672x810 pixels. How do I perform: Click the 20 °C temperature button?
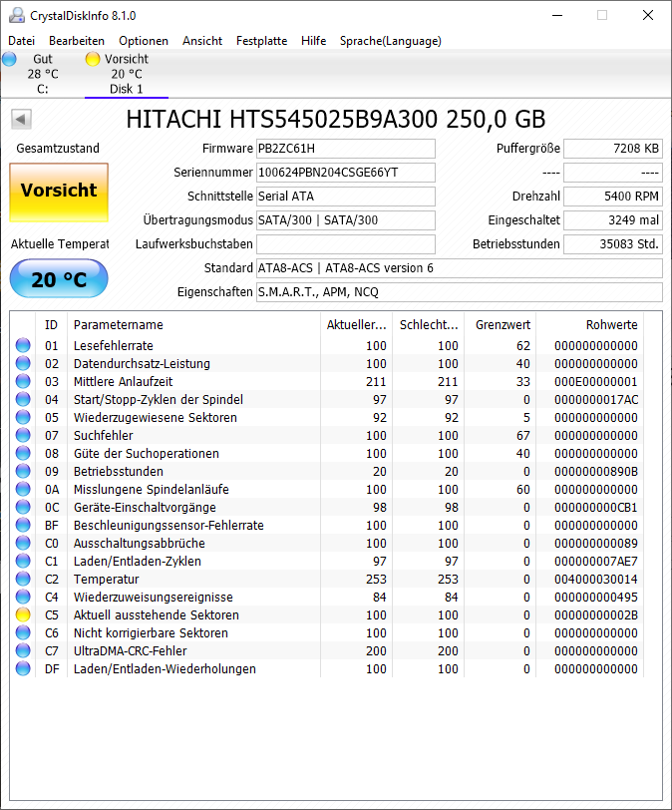point(59,279)
